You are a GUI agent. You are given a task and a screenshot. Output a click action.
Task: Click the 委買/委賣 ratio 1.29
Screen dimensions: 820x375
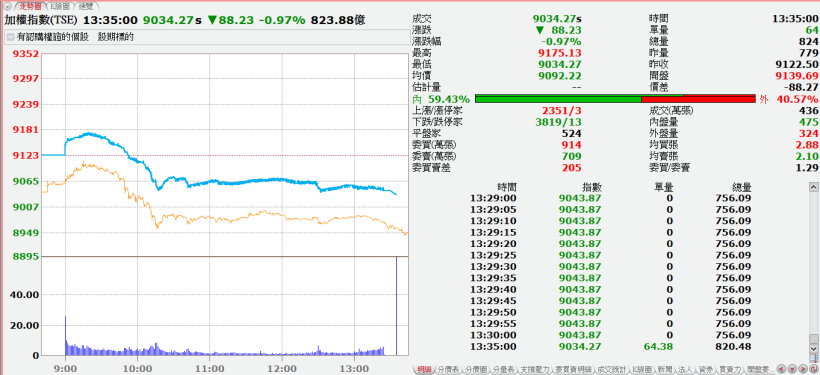tap(806, 167)
